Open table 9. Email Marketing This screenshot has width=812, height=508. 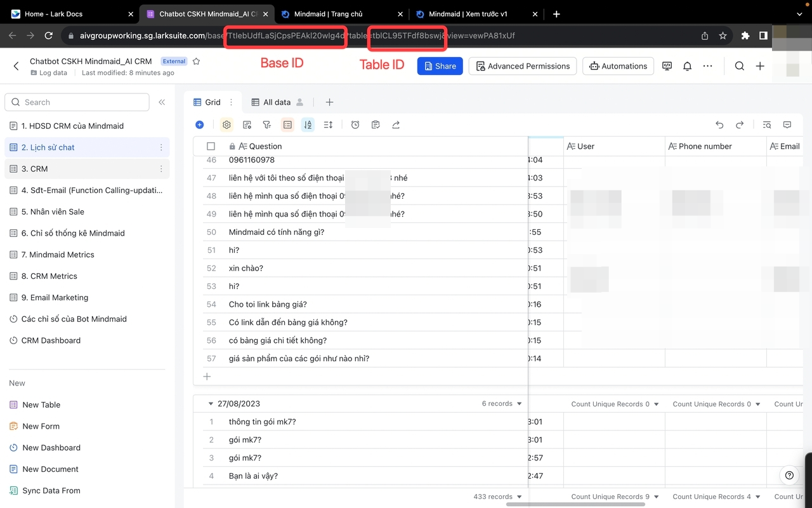[x=88, y=297]
